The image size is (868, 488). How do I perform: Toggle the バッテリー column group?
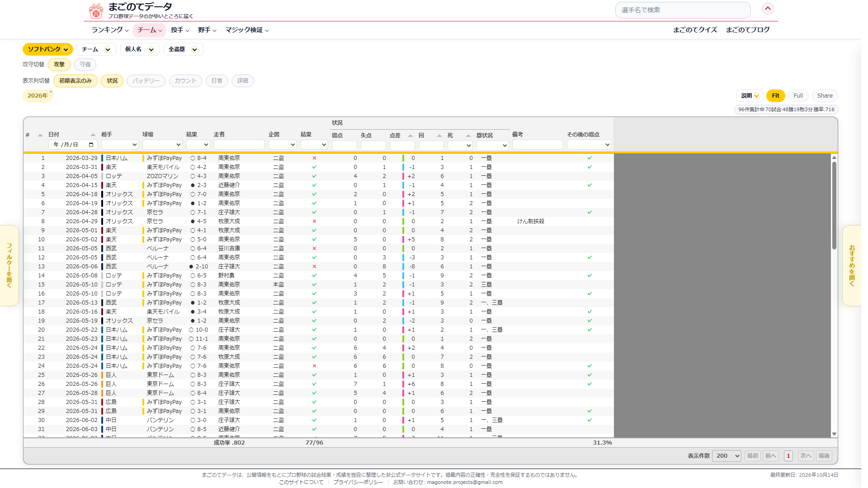coord(146,81)
